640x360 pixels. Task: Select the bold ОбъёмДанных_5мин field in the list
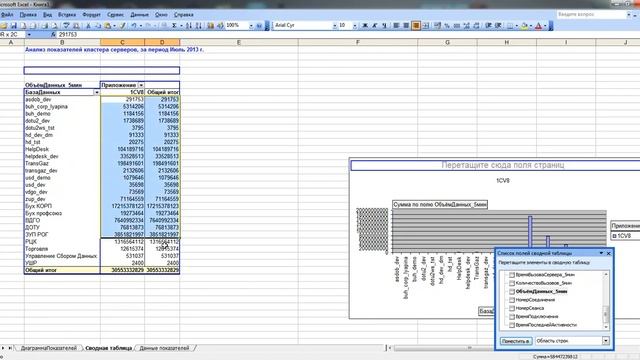542,291
